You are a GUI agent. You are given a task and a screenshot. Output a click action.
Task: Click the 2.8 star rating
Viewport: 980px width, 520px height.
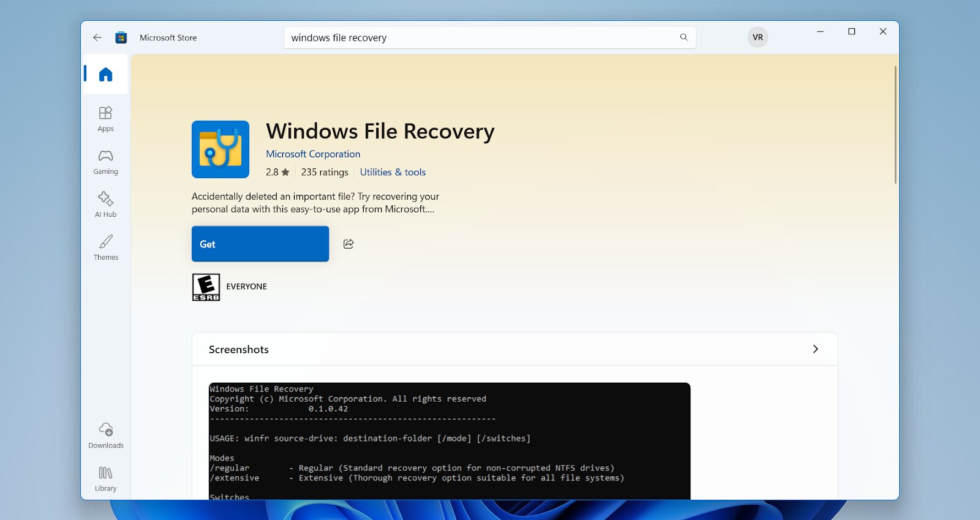point(277,172)
